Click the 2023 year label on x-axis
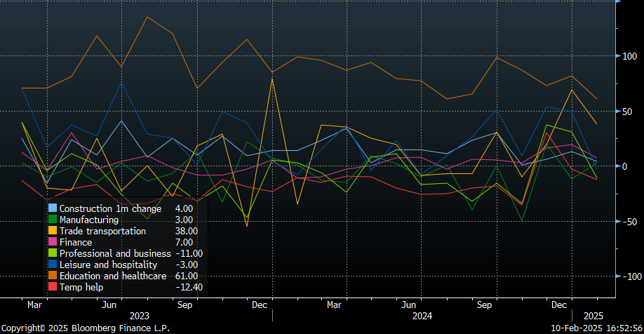Viewport: 644px width, 334px height. point(140,316)
